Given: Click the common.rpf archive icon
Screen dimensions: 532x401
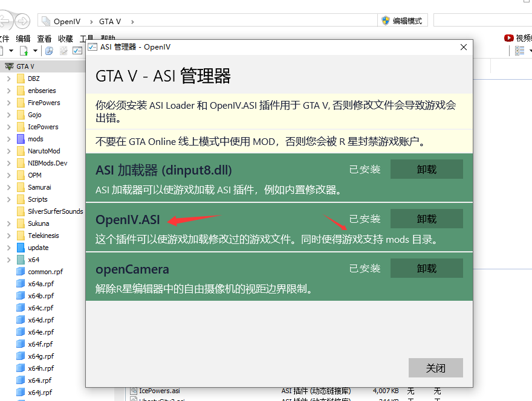Looking at the screenshot, I should click(x=21, y=272).
